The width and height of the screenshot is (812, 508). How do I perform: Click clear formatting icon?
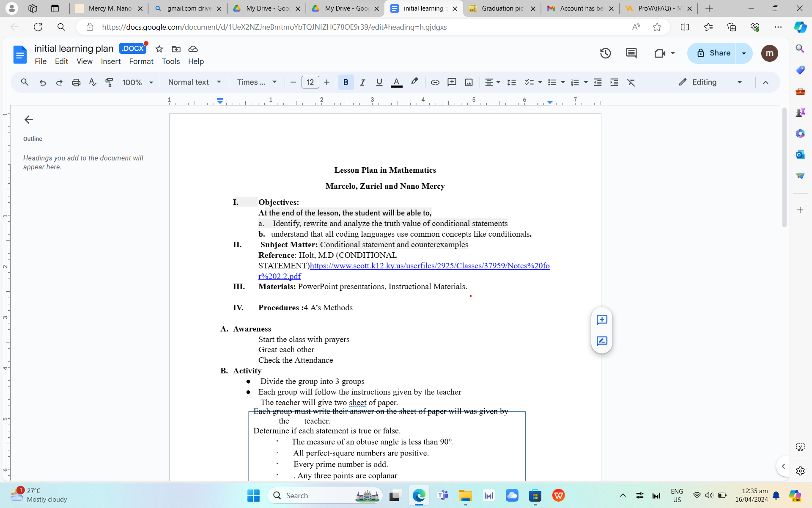[631, 82]
